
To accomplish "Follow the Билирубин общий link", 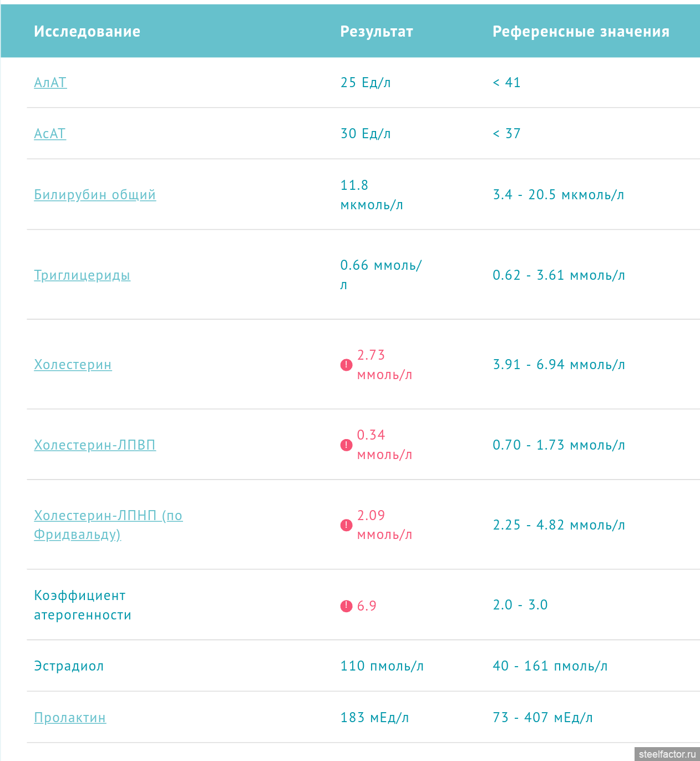I will pyautogui.click(x=95, y=195).
